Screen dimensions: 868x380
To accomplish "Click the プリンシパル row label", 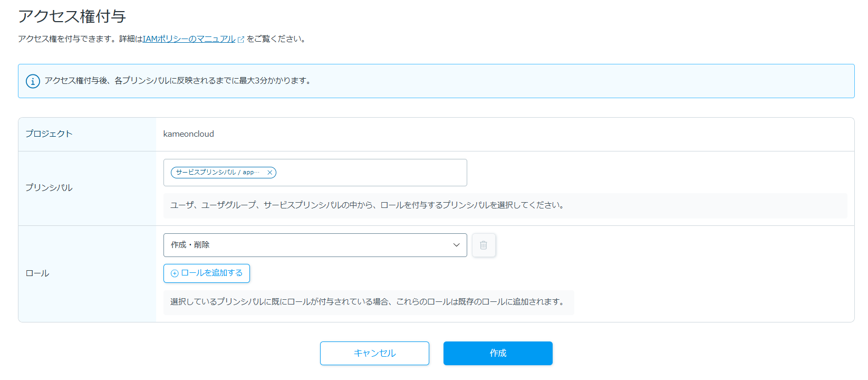I will (x=49, y=188).
